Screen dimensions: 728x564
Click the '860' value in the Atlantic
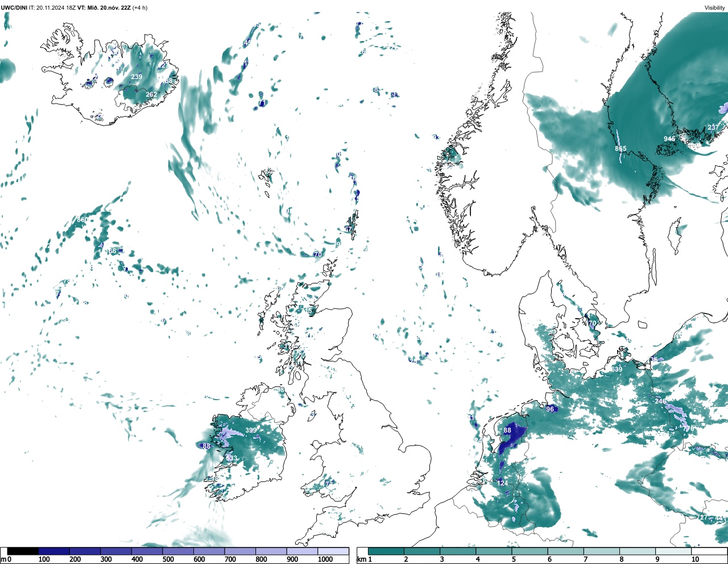pyautogui.click(x=82, y=220)
